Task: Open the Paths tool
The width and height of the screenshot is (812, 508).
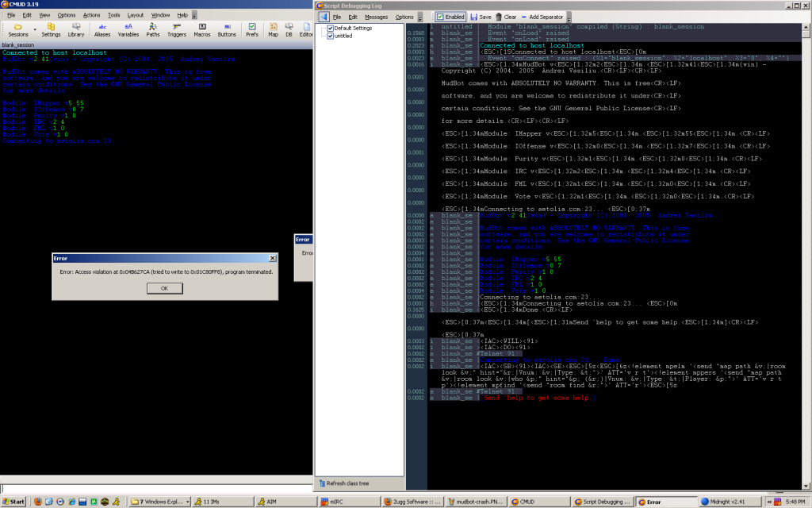Action: pyautogui.click(x=152, y=29)
